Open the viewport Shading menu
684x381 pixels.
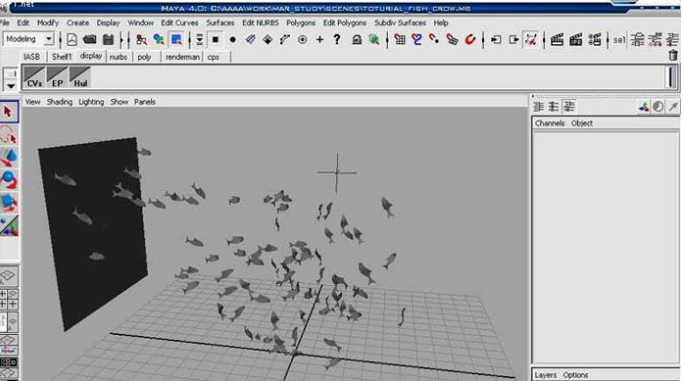(59, 102)
